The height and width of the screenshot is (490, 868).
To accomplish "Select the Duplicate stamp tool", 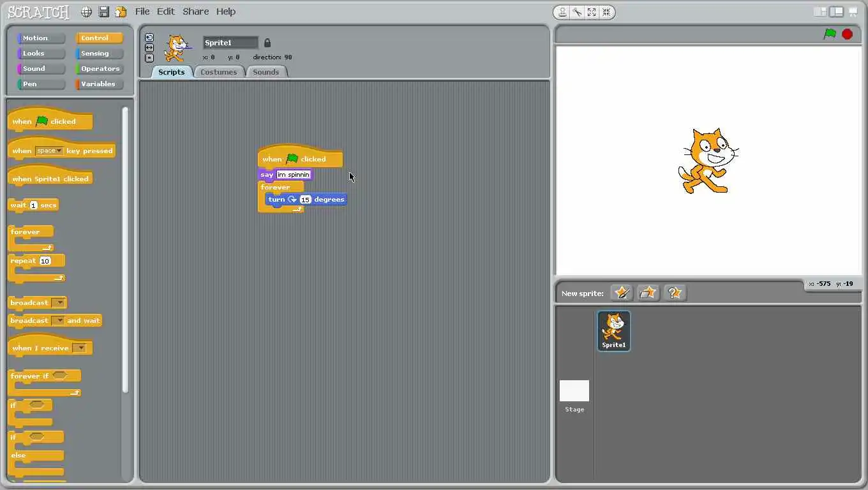I will pyautogui.click(x=562, y=11).
